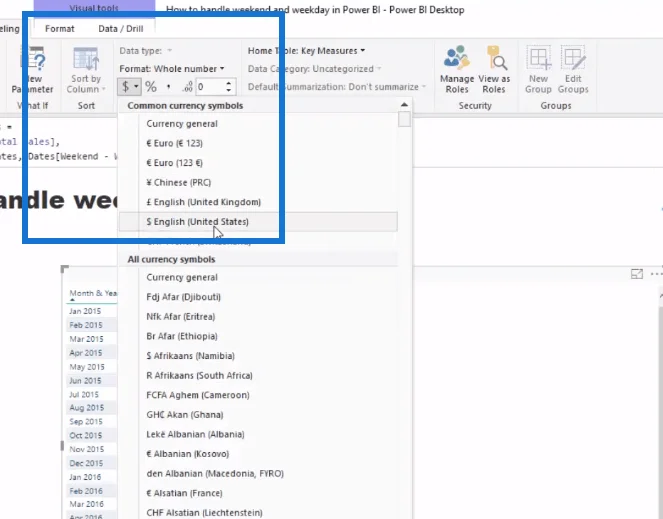
Task: Click the decimal places number field
Action: (x=210, y=87)
